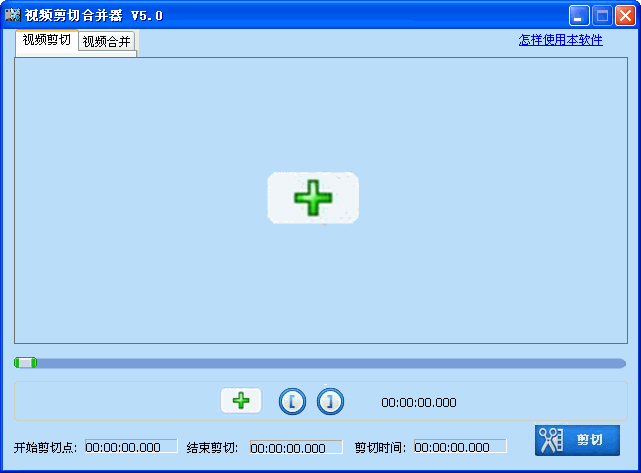The image size is (641, 473).
Task: Click the small green add-video button below timeline
Action: (x=241, y=401)
